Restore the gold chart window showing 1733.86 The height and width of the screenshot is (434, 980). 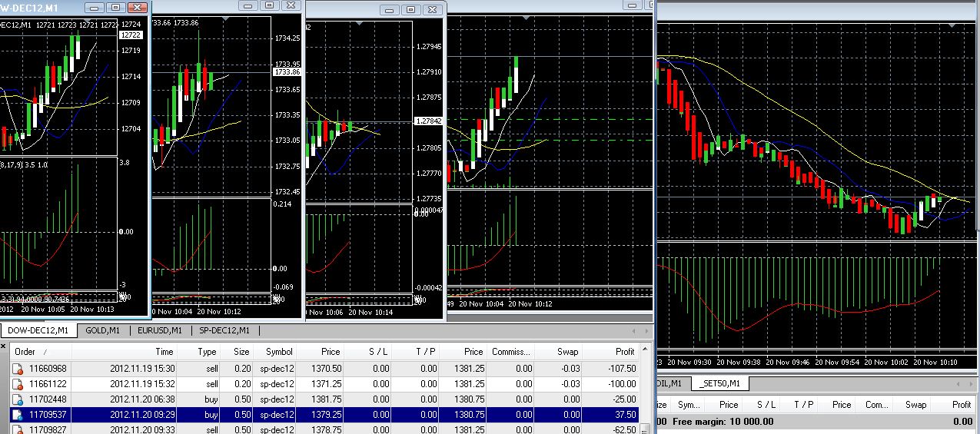[x=269, y=5]
